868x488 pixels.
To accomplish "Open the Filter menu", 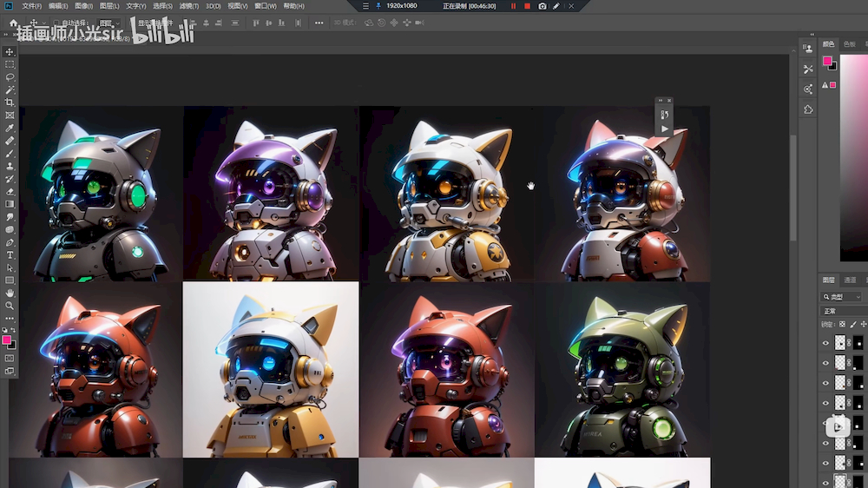I will coord(188,6).
